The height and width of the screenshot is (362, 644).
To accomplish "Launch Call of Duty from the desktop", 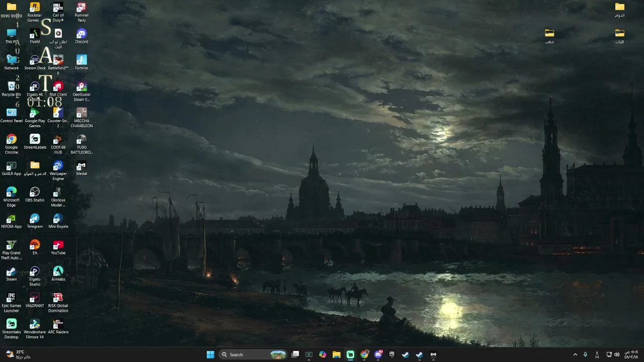I will point(58,12).
